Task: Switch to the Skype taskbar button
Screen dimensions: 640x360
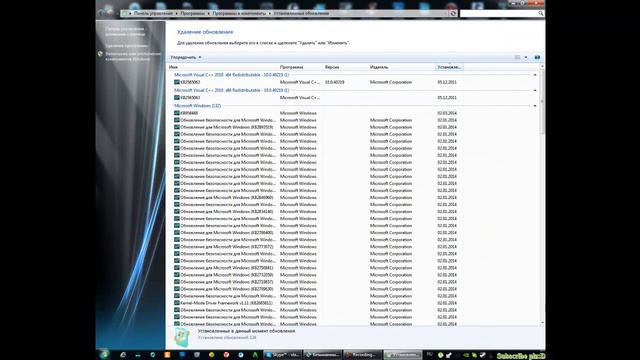Action: click(283, 355)
